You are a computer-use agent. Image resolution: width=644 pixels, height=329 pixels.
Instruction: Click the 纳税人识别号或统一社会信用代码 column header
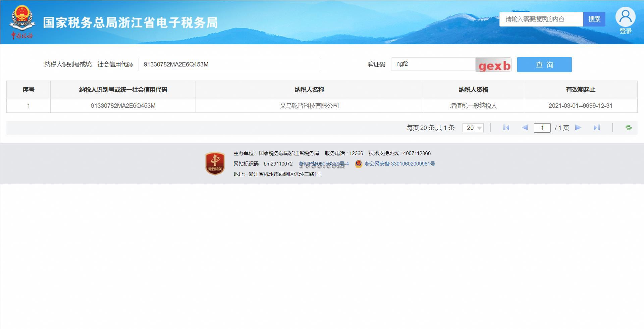tap(123, 90)
